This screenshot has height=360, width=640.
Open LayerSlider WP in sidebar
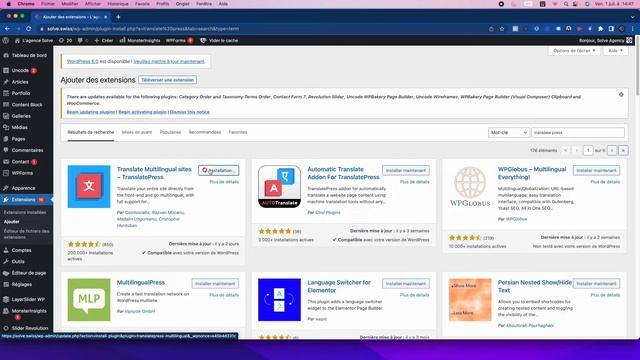[28, 299]
